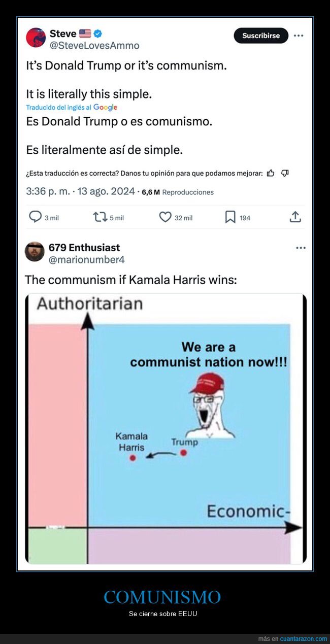
Task: Click the reply speech bubble icon
Action: tap(35, 217)
